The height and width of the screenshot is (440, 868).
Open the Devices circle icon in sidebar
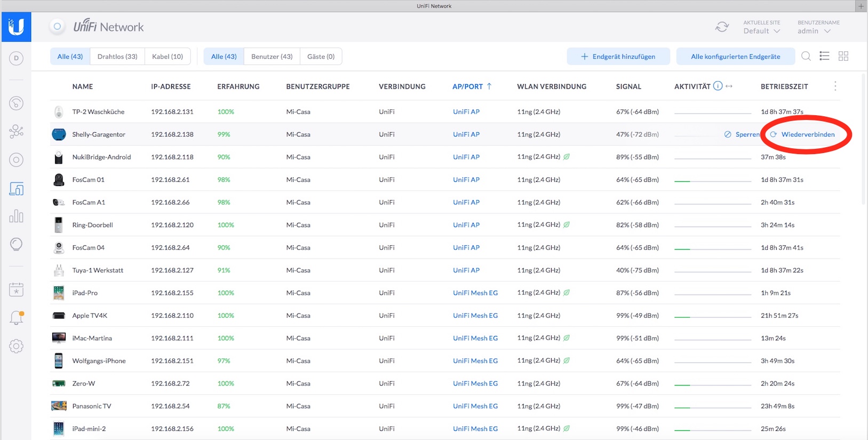click(x=16, y=159)
